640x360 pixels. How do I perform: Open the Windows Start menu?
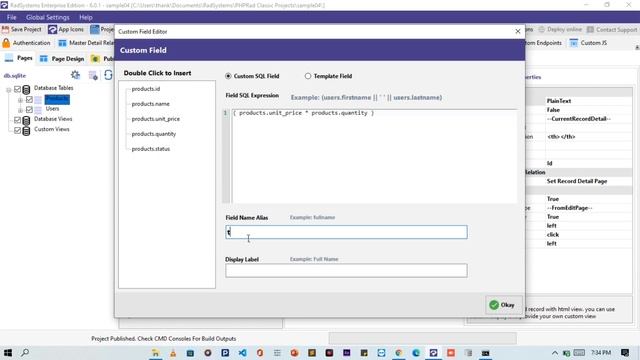click(7, 353)
